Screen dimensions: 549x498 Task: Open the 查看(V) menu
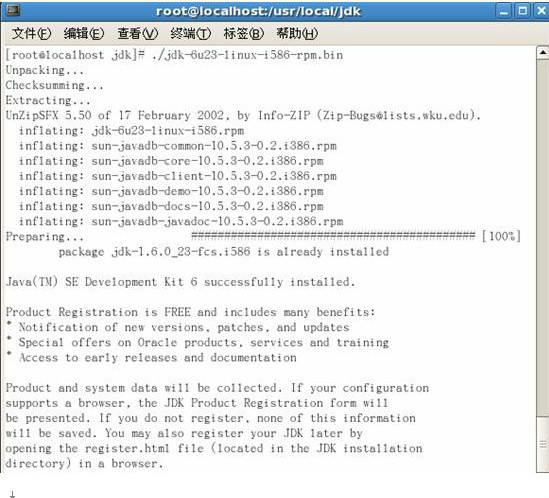click(x=138, y=34)
